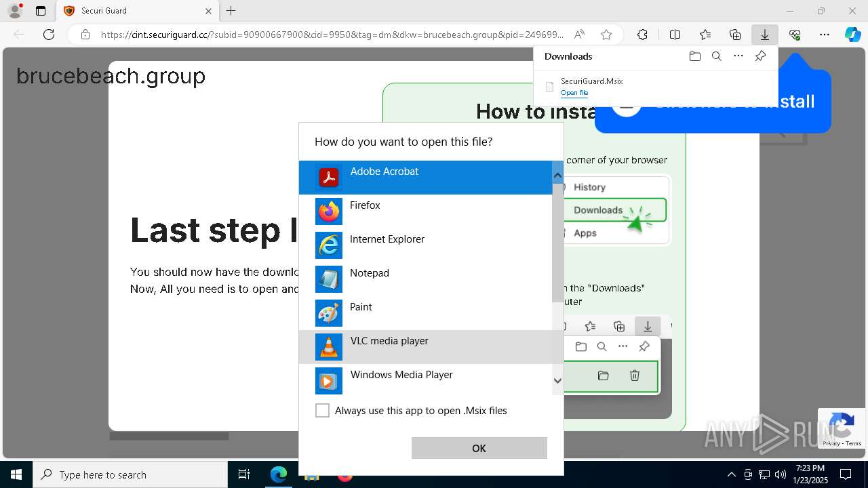Screen dimensions: 868x488
Task: Click the address bar URL
Action: click(x=332, y=35)
